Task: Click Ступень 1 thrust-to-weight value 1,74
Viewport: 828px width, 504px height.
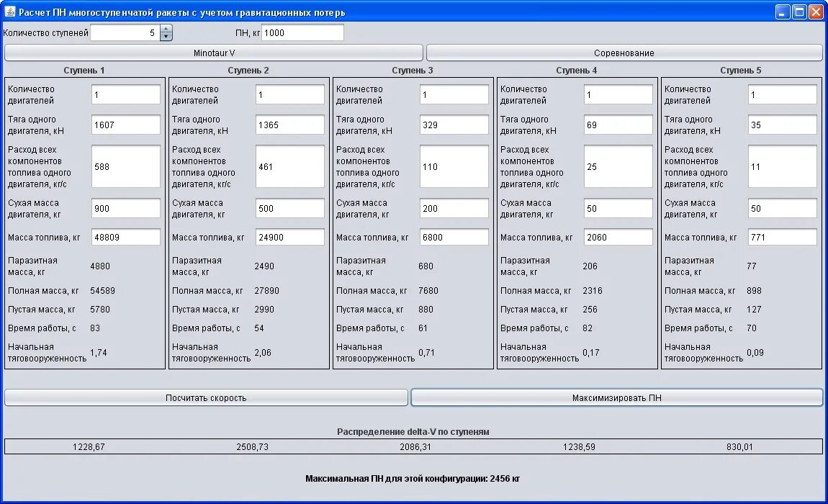Action: pyautogui.click(x=98, y=352)
